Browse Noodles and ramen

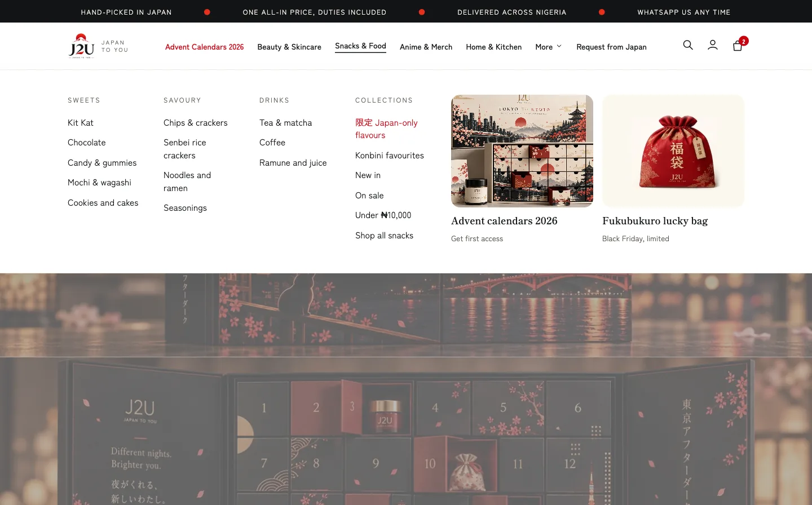(x=187, y=181)
